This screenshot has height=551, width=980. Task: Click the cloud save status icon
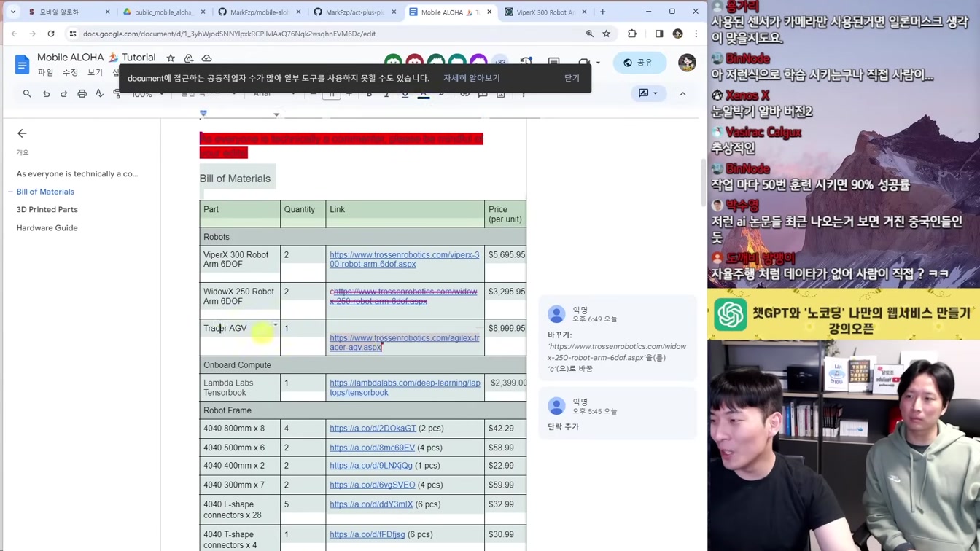tap(207, 58)
